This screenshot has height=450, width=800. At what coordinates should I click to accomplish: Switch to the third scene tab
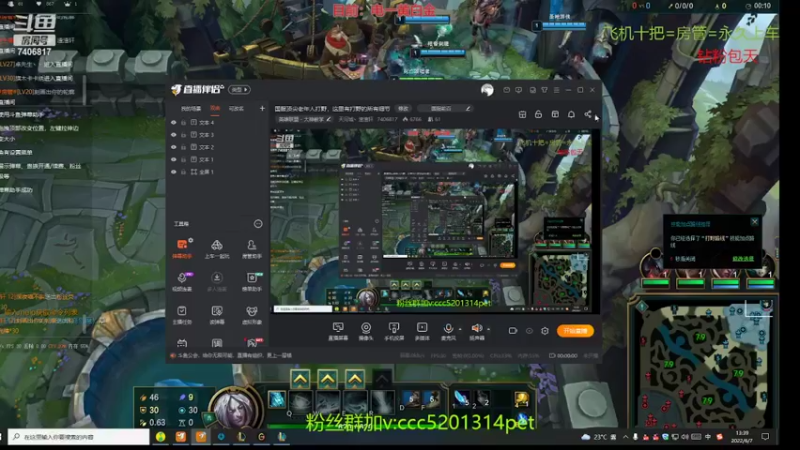236,109
